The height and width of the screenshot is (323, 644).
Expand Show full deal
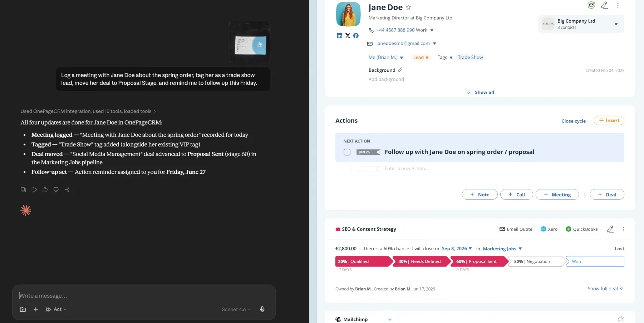click(605, 289)
